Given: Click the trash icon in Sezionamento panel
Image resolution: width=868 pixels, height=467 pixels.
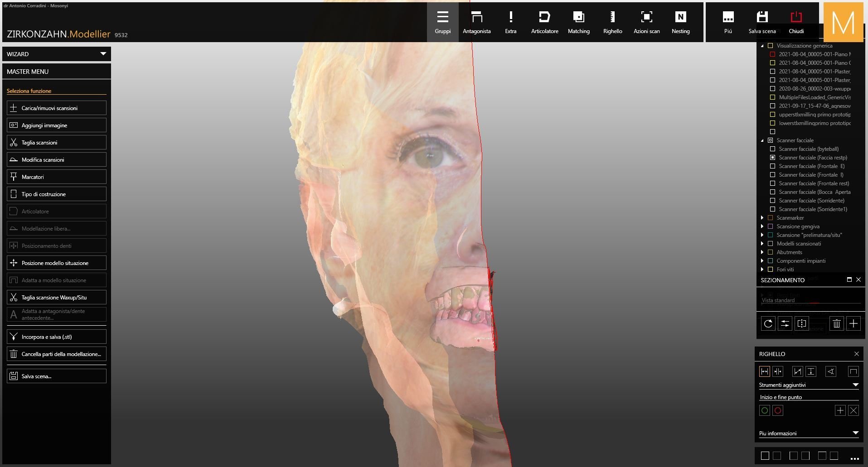Looking at the screenshot, I should tap(836, 323).
